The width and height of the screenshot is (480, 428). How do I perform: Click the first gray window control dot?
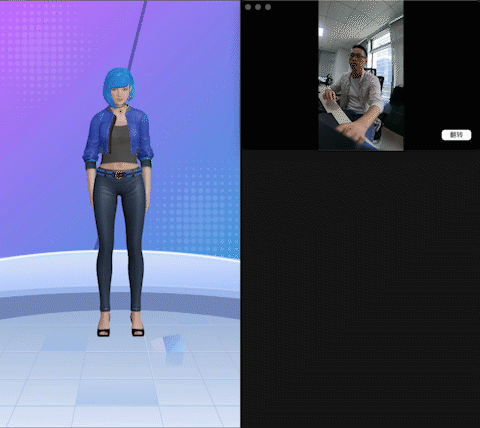[248, 7]
